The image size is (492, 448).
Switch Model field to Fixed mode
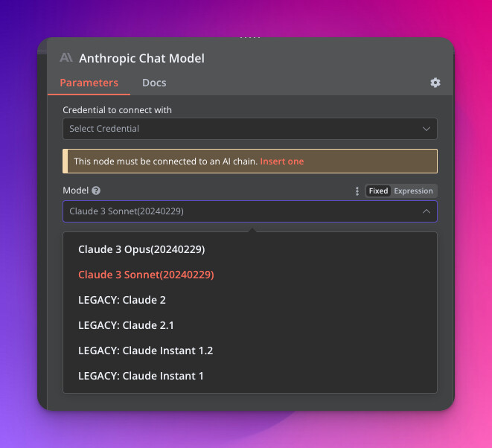pyautogui.click(x=378, y=191)
